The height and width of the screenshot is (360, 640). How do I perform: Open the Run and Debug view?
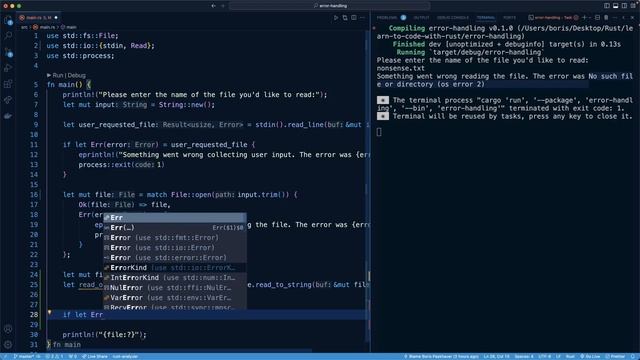click(x=8, y=68)
